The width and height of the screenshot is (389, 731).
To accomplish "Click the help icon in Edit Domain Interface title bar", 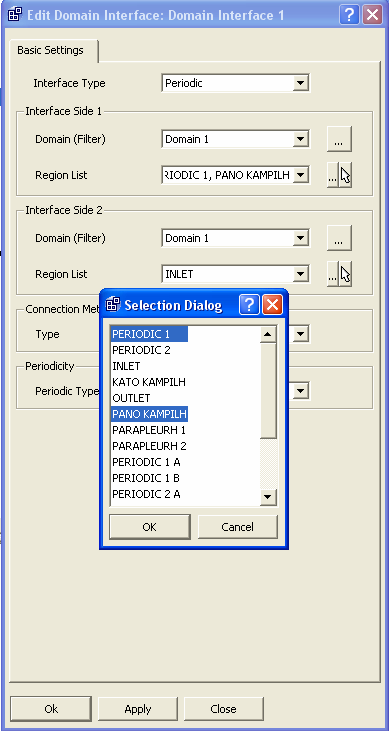I will 349,15.
